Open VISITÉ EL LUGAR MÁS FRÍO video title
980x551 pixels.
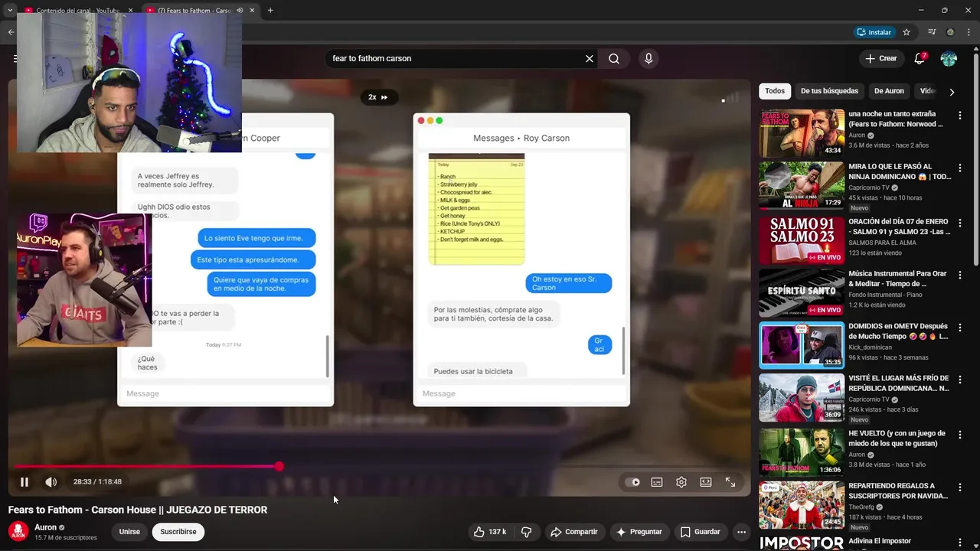tap(898, 383)
